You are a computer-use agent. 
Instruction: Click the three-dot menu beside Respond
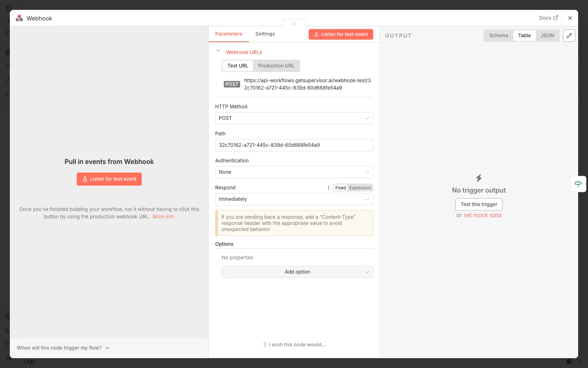[x=329, y=187]
